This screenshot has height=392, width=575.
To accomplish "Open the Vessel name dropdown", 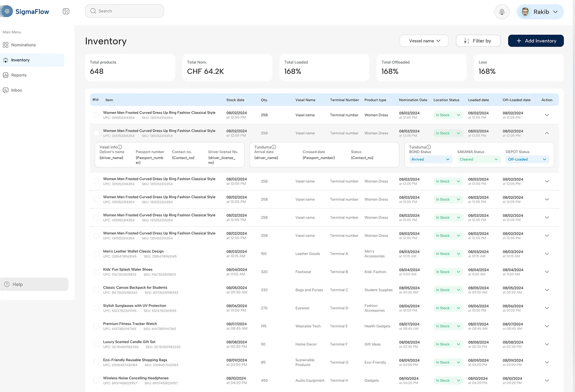I will pyautogui.click(x=424, y=41).
